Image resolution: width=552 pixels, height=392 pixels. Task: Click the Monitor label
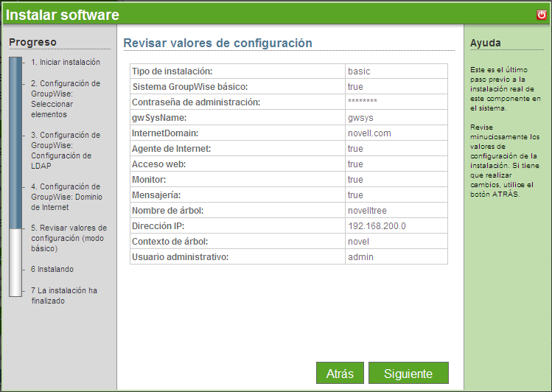click(x=149, y=180)
